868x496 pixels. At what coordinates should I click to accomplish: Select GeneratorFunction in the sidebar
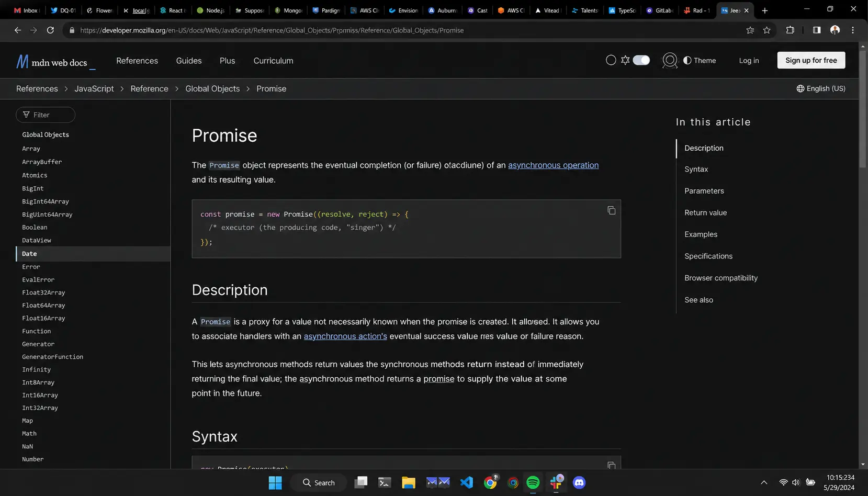pyautogui.click(x=52, y=357)
